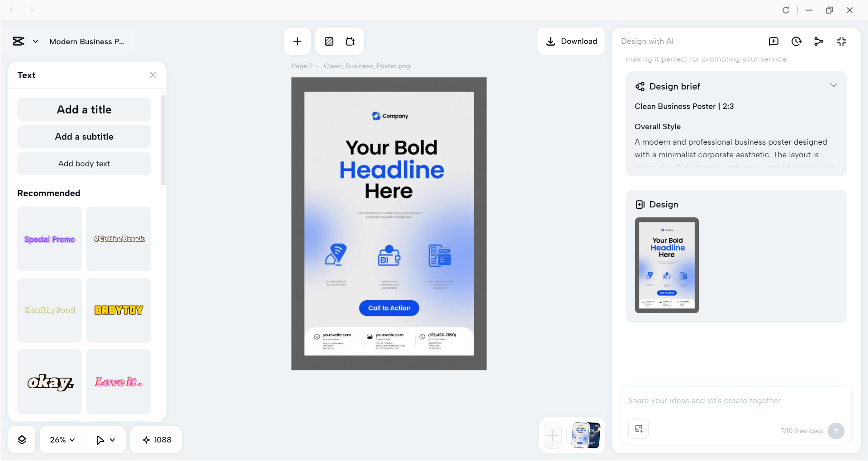This screenshot has width=868, height=461.
Task: Select the okay. text style
Action: (50, 381)
